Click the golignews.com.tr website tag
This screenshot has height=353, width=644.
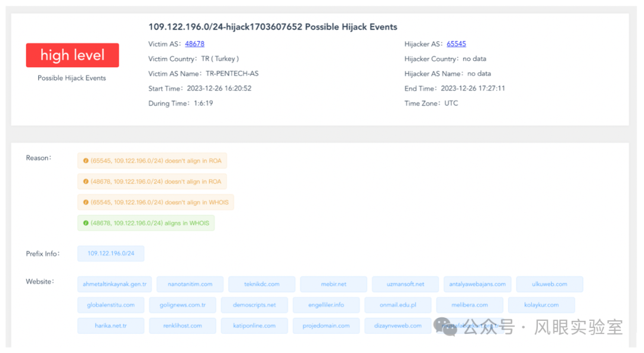pos(182,305)
